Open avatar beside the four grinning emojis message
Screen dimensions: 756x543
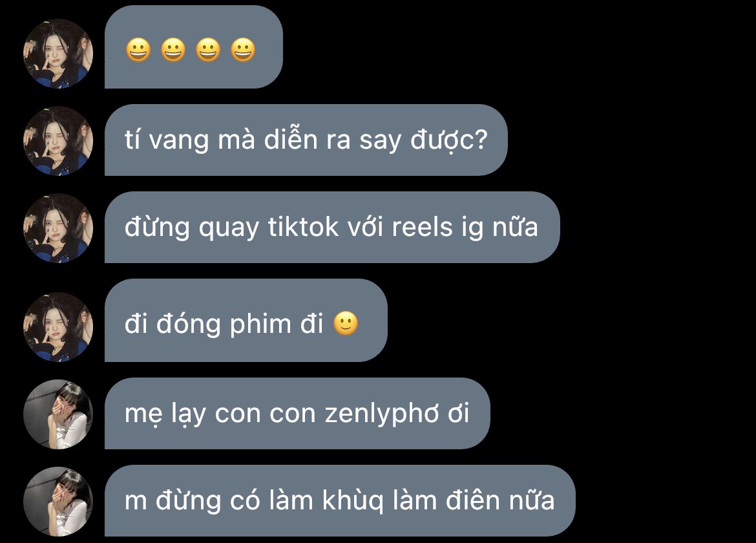[58, 54]
